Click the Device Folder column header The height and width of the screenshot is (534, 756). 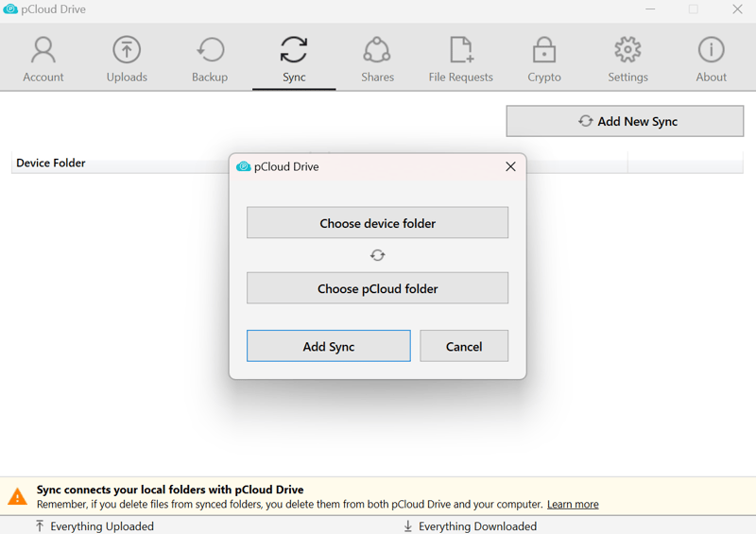(51, 164)
